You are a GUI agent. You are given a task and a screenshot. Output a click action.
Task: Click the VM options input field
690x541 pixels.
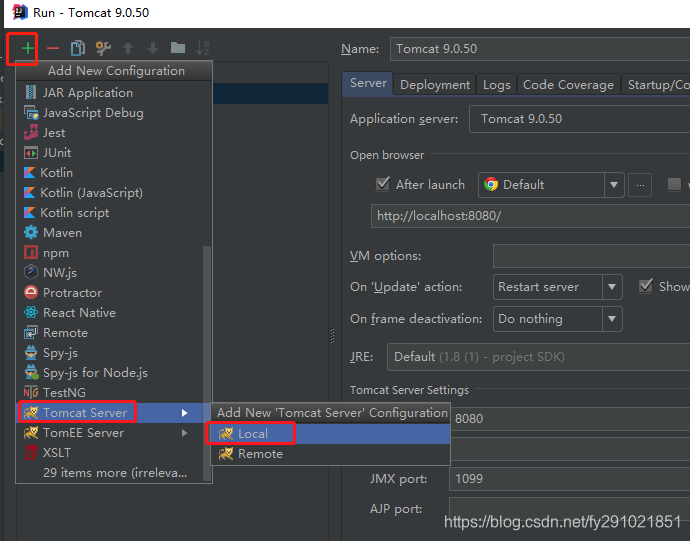591,256
